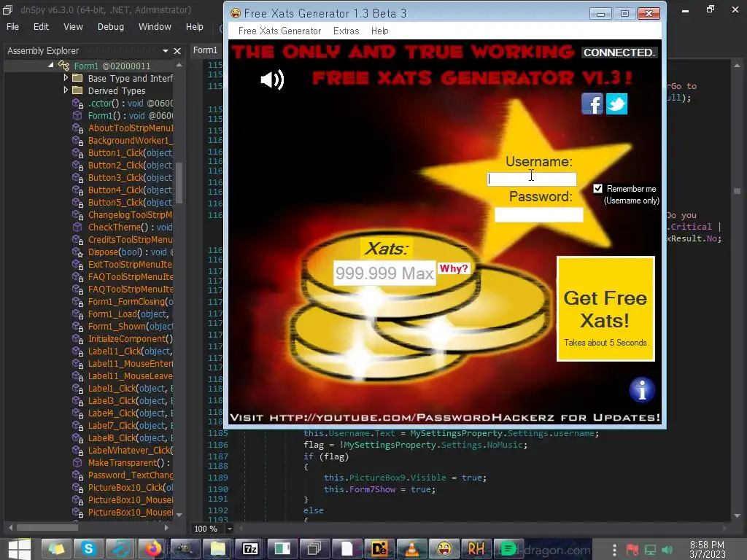The height and width of the screenshot is (560, 747).
Task: Click the Base Type folder icon
Action: tap(77, 77)
